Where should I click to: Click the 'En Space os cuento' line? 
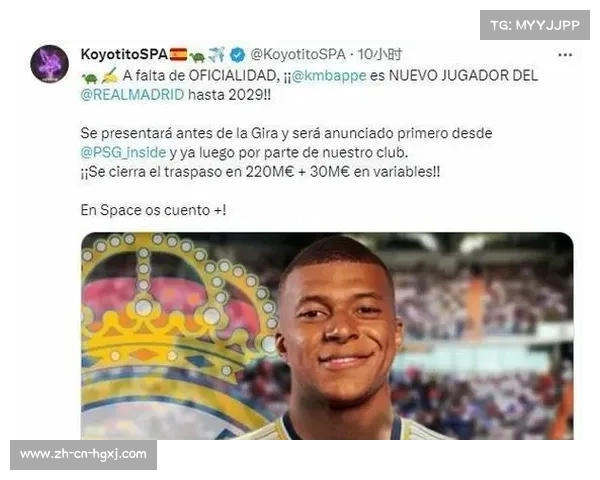(x=153, y=210)
